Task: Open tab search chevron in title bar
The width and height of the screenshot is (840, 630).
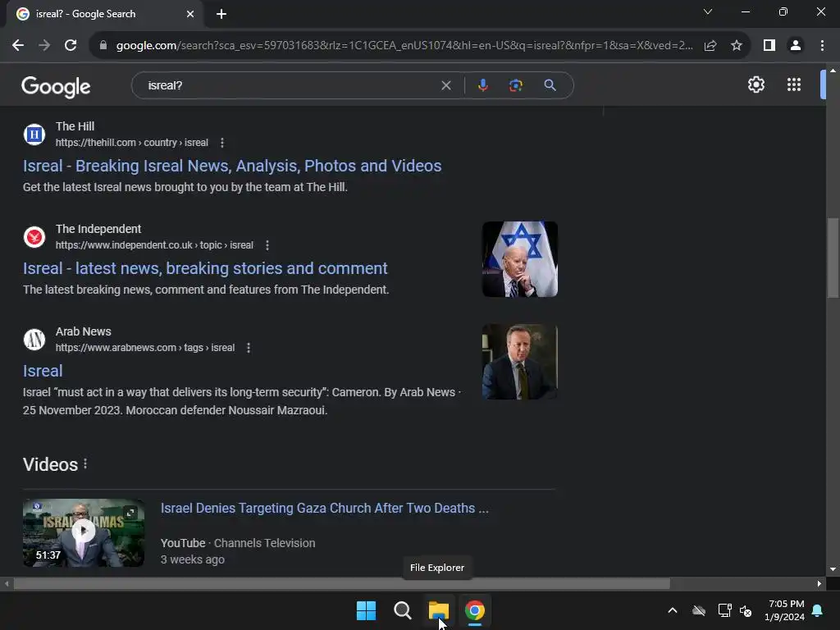Action: [x=708, y=11]
